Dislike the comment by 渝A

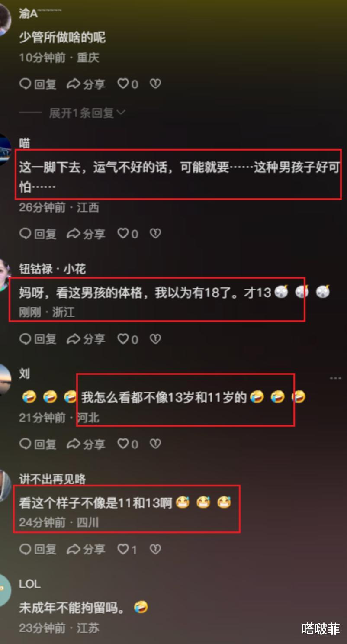155,84
